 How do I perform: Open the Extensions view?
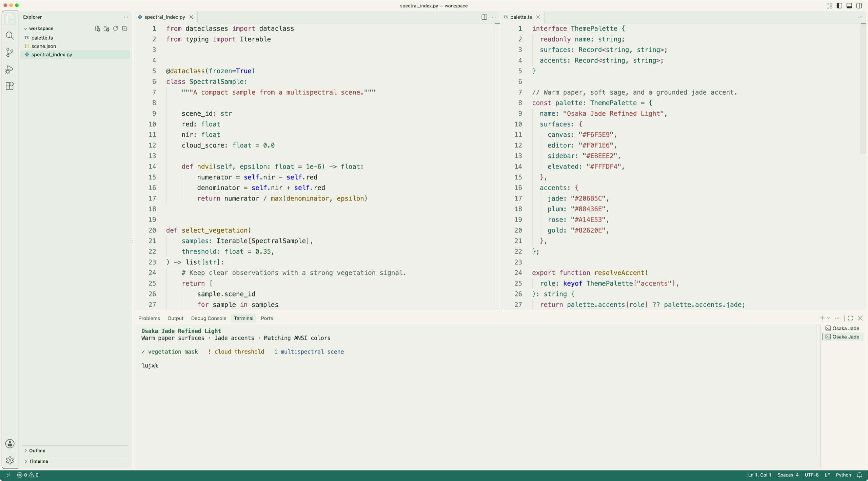pyautogui.click(x=10, y=86)
